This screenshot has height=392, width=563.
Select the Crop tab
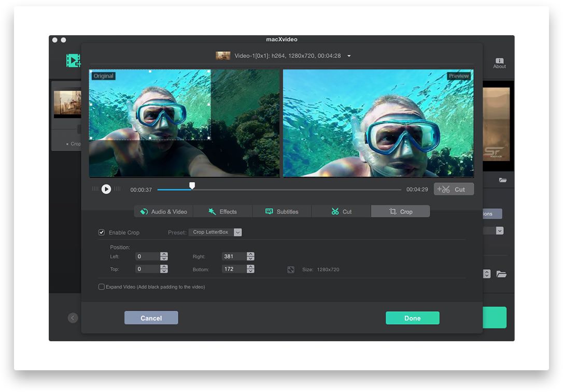[x=400, y=212]
